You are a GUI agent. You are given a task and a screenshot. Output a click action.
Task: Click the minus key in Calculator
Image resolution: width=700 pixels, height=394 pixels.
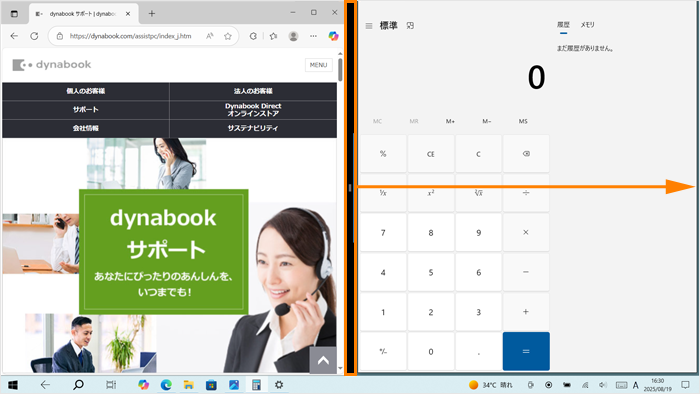[x=526, y=272]
